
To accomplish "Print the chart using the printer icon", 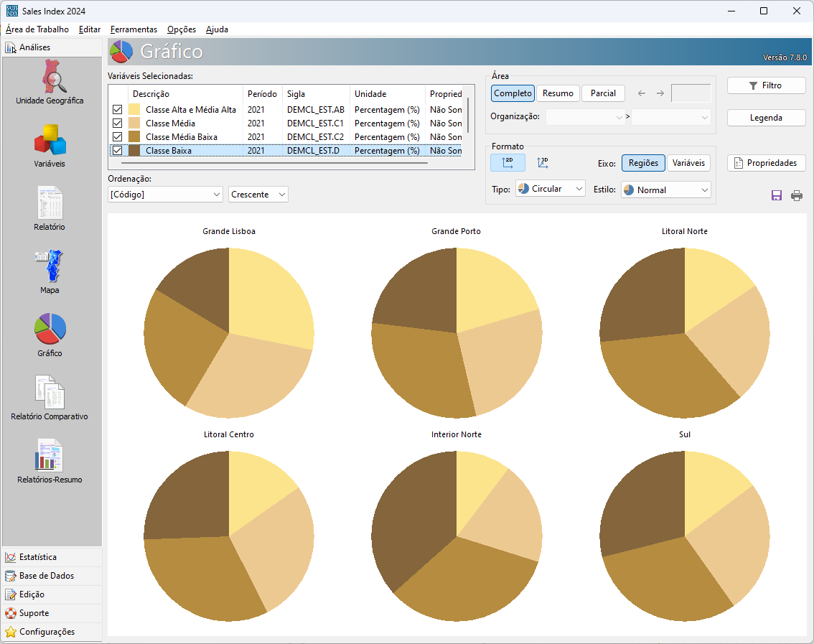I will 797,195.
